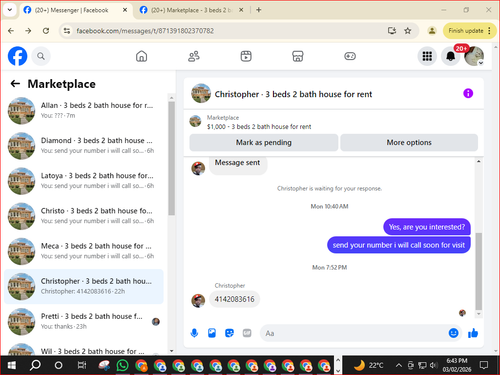This screenshot has width=500, height=375.
Task: Select Christopher conversation in Marketplace list
Action: pos(84,286)
